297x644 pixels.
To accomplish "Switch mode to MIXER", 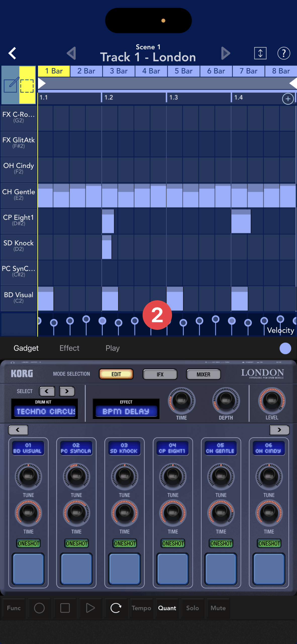I will coord(203,374).
